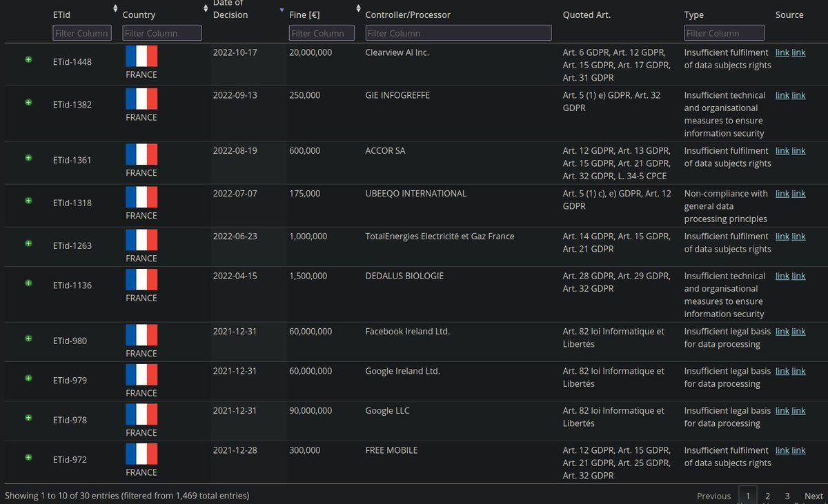Go to the Next page of entries
The width and height of the screenshot is (828, 504).
pyautogui.click(x=814, y=496)
